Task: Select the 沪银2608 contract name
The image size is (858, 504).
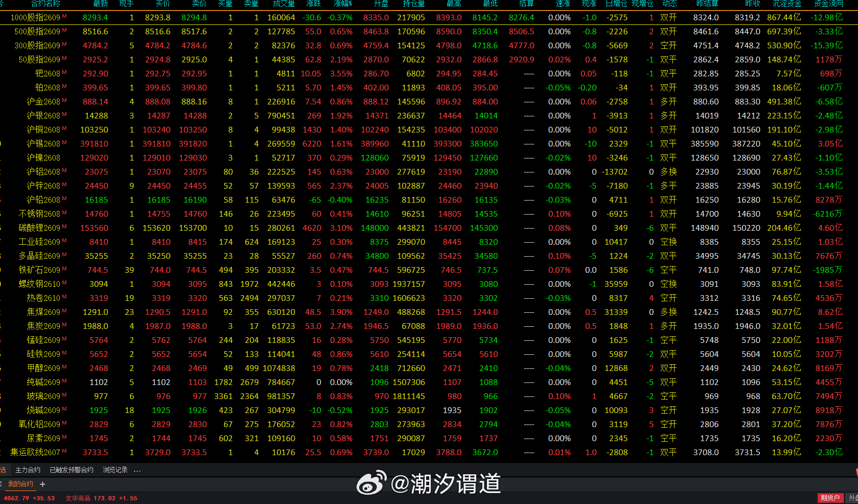Action: (x=44, y=116)
